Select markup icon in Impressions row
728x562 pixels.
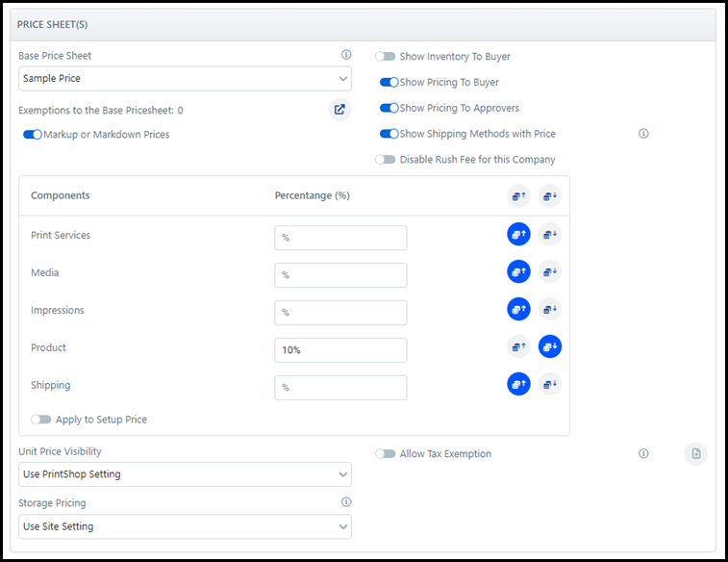coord(518,309)
